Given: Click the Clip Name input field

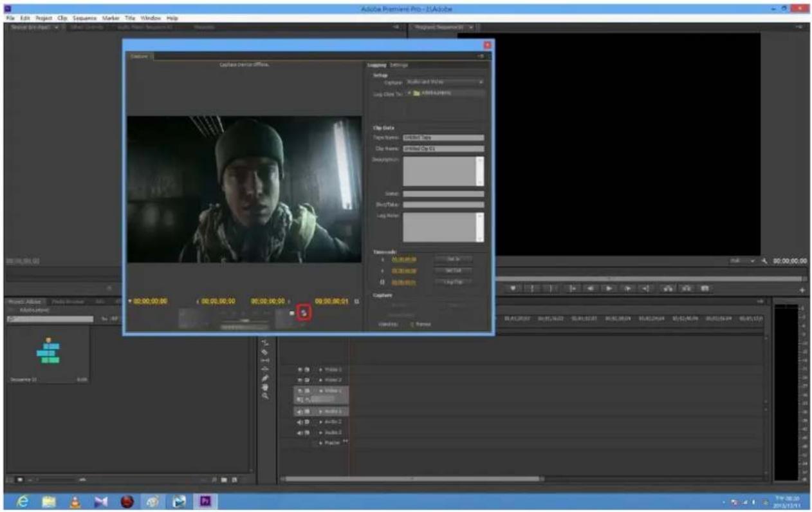Looking at the screenshot, I should [x=443, y=149].
